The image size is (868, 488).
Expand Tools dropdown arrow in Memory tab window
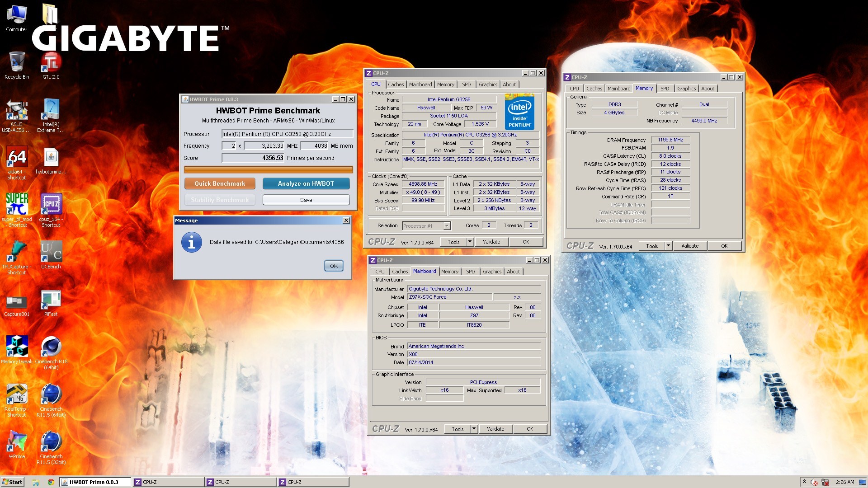[x=668, y=246]
